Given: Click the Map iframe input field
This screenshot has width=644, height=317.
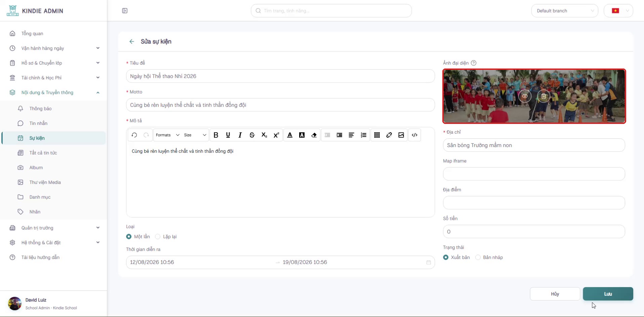Looking at the screenshot, I should [x=534, y=174].
